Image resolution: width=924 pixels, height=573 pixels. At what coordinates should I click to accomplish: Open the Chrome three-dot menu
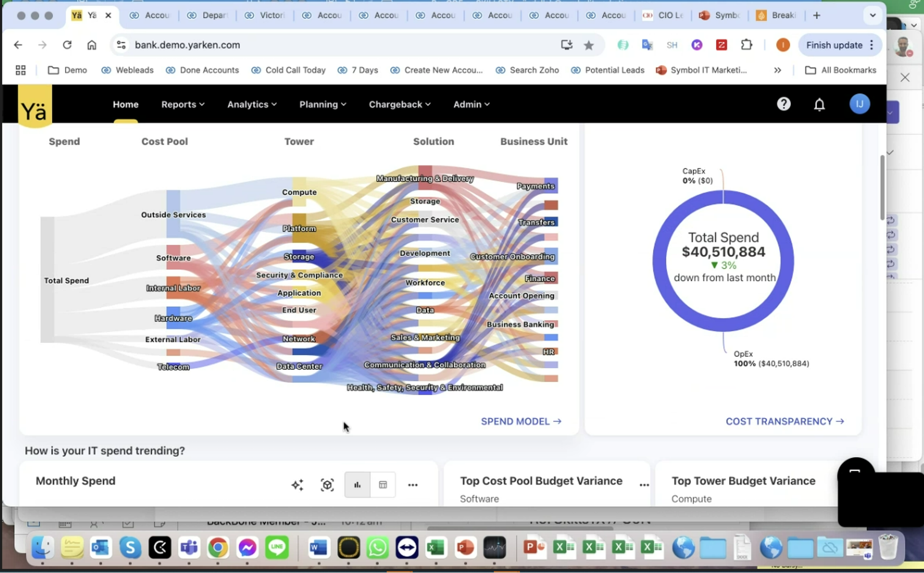(x=871, y=45)
